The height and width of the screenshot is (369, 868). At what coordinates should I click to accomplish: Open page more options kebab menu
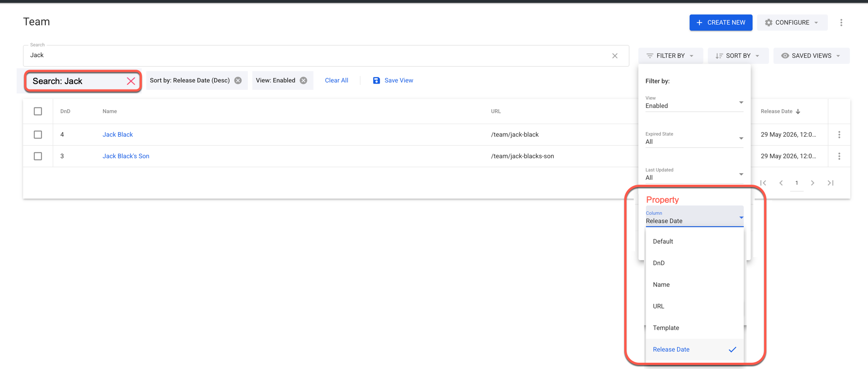tap(841, 22)
